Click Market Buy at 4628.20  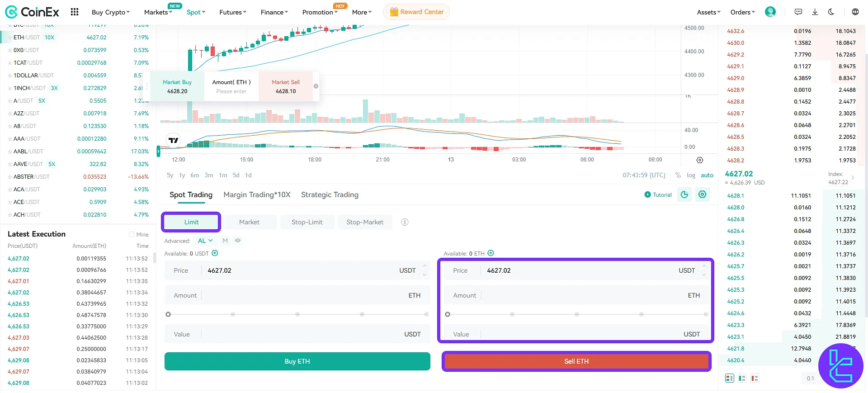(177, 86)
